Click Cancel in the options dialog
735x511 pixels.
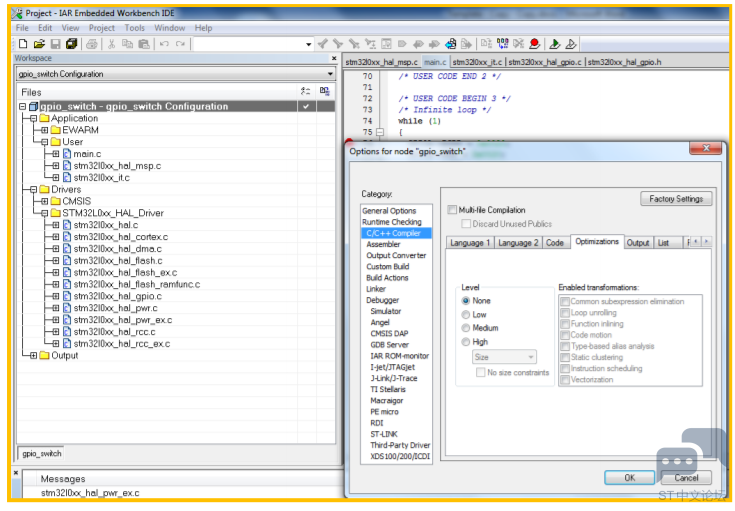(686, 478)
